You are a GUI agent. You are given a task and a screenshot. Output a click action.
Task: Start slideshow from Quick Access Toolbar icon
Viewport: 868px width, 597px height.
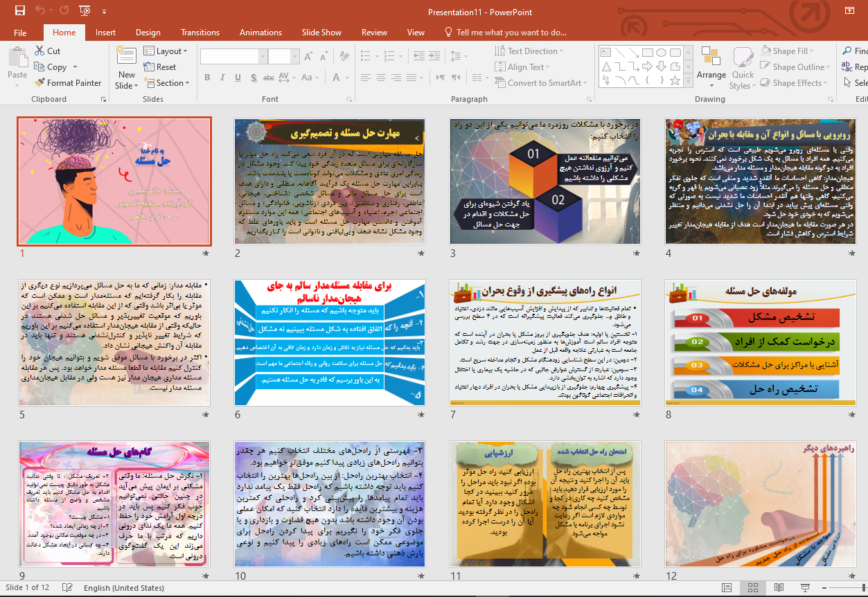tap(84, 10)
